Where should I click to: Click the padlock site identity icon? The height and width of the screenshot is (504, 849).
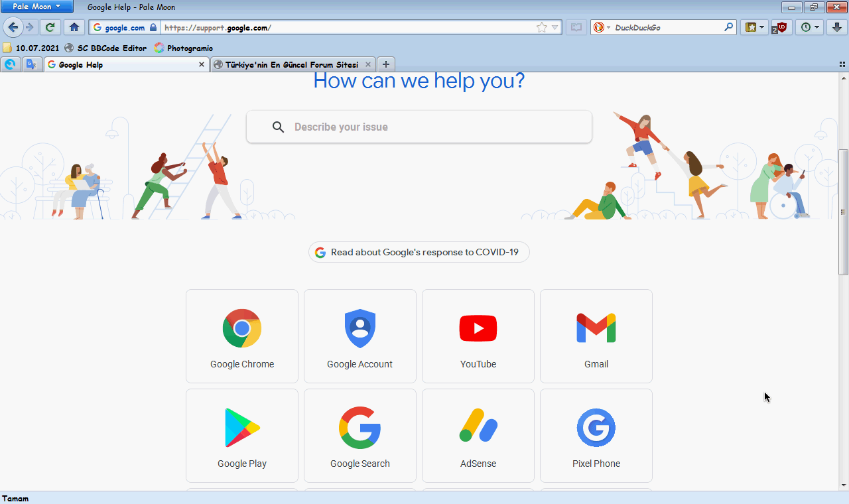click(x=153, y=28)
